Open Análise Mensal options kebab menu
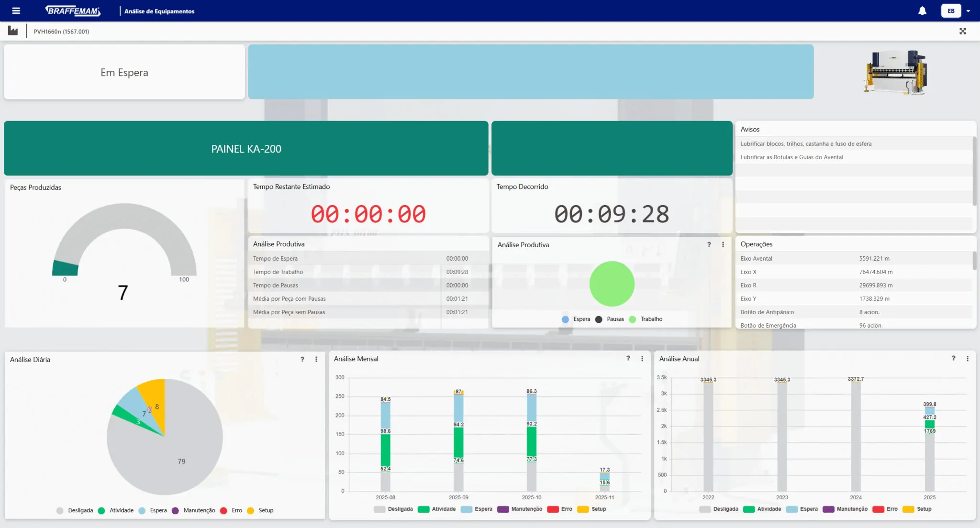The width and height of the screenshot is (980, 528). click(642, 359)
